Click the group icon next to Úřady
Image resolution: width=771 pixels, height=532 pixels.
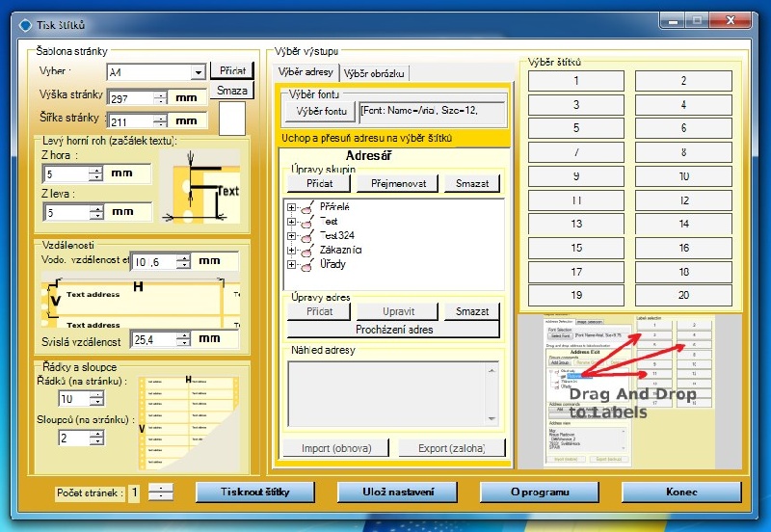coord(307,264)
